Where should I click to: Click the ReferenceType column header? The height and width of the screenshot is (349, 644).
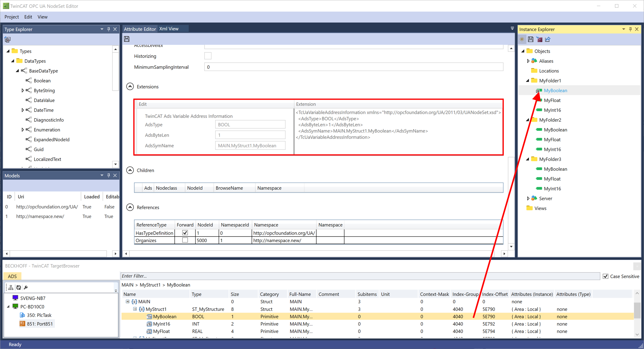point(154,225)
